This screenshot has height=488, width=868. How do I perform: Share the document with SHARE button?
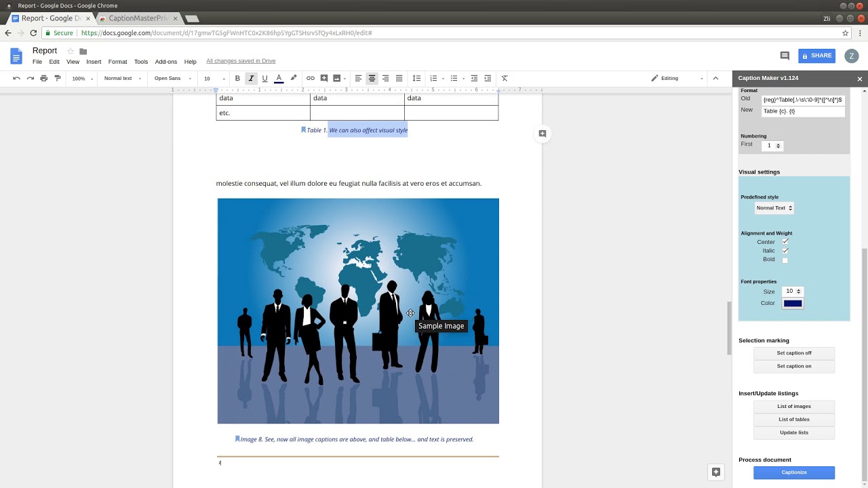(x=816, y=56)
